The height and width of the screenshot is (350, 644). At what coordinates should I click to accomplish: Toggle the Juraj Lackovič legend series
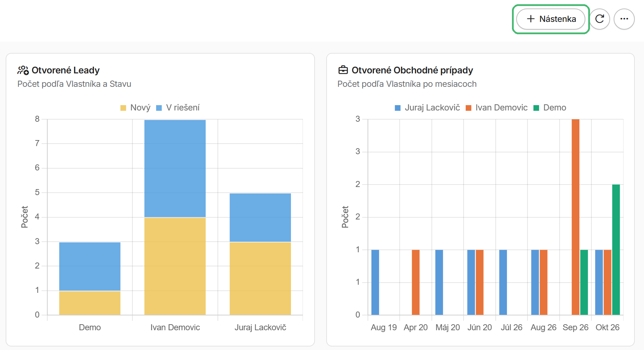click(x=427, y=108)
